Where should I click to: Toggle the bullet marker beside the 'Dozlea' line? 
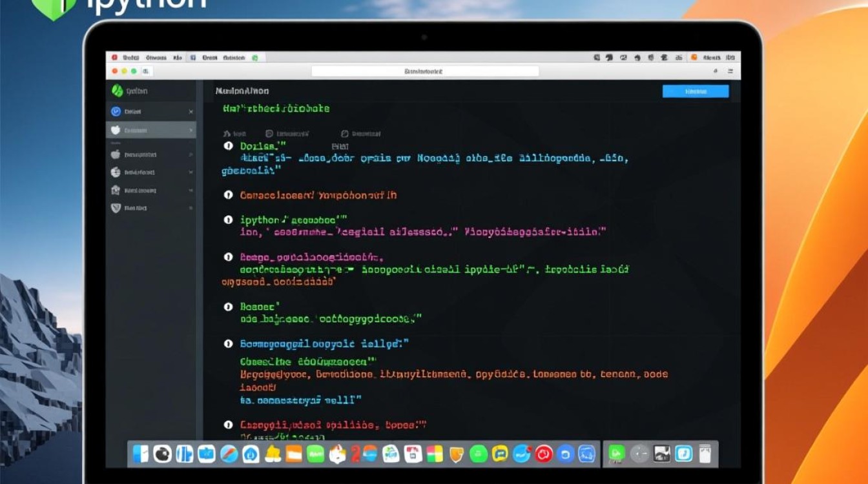(x=228, y=146)
